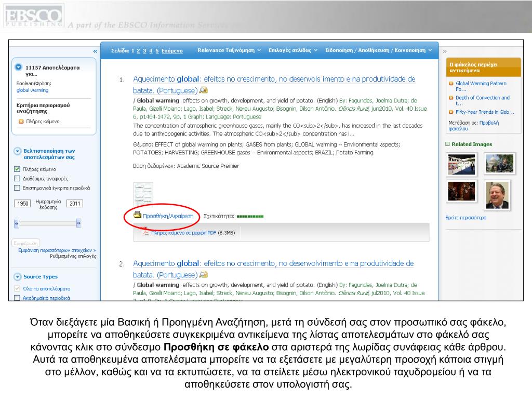
Task: Click Βρείτε περισσότερα under Related Images
Action: pos(466,218)
